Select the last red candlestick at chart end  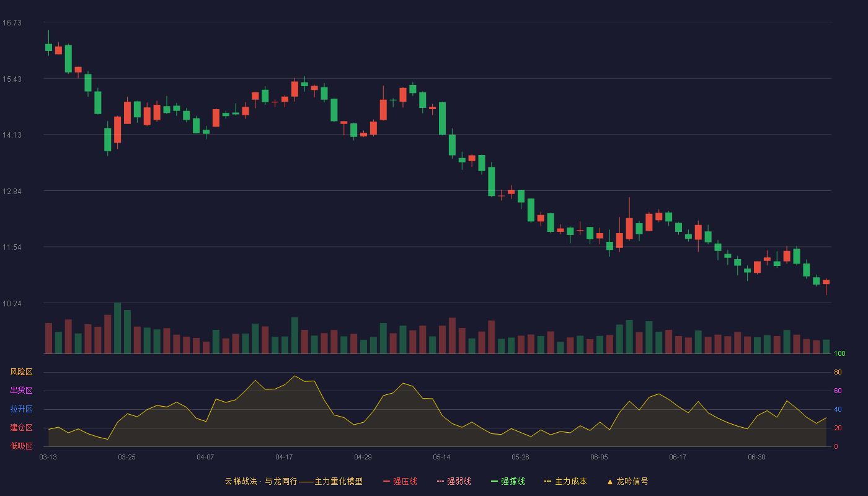click(826, 282)
